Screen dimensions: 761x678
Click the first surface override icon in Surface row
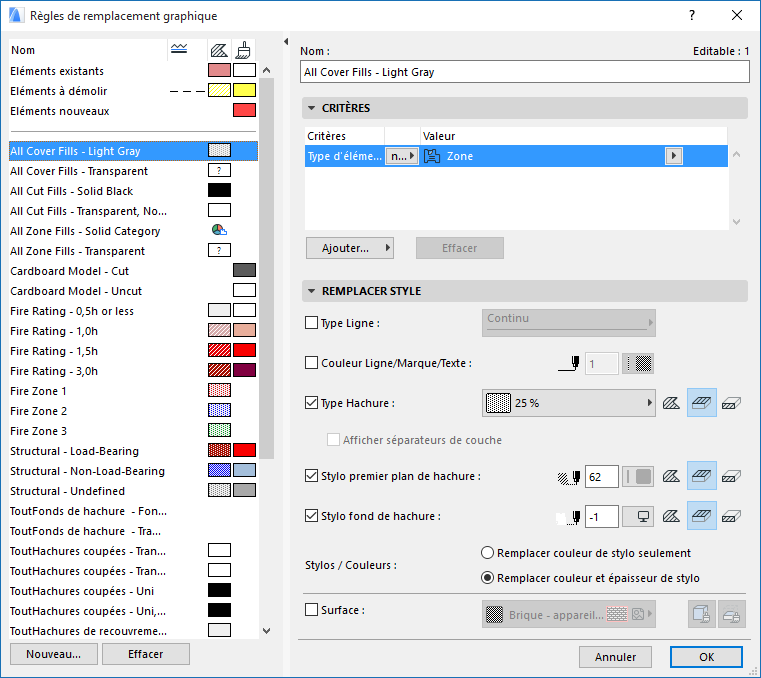701,615
